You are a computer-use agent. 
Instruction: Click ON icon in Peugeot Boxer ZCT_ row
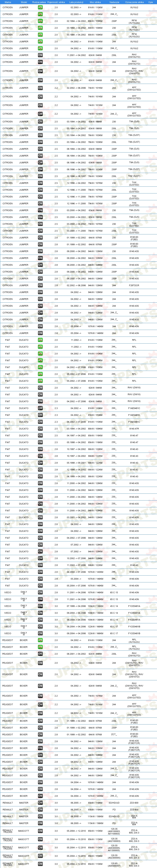click(x=40, y=735)
